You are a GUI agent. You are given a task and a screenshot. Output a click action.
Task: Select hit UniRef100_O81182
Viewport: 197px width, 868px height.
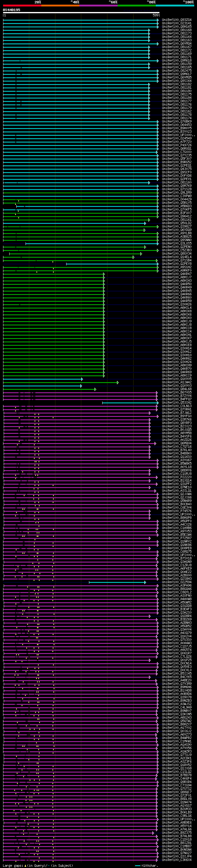click(177, 84)
